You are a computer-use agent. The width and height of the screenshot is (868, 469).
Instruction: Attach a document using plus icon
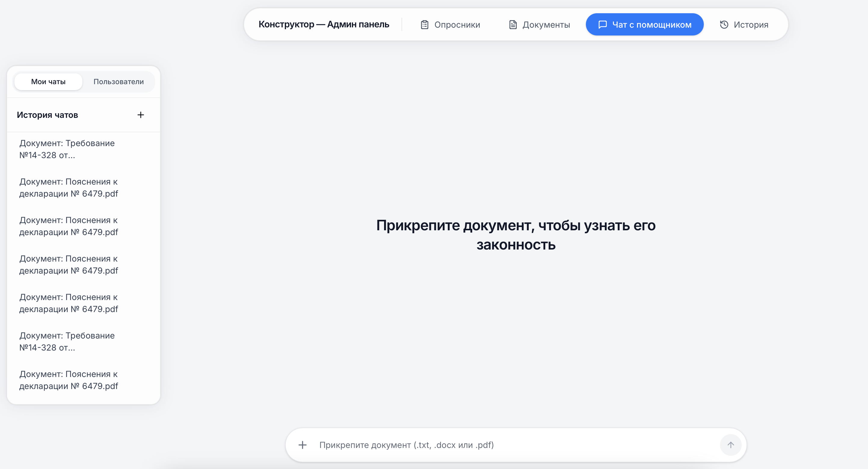[x=303, y=445]
